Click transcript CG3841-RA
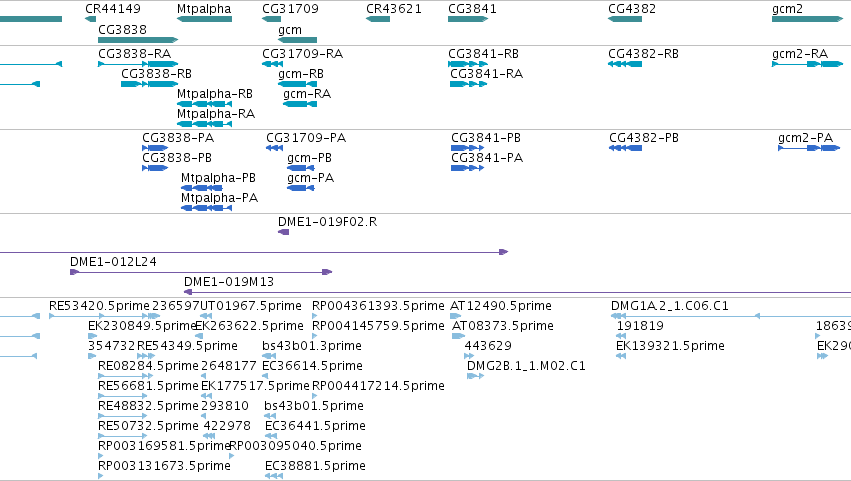Screen dimensions: 851x481 (486, 74)
